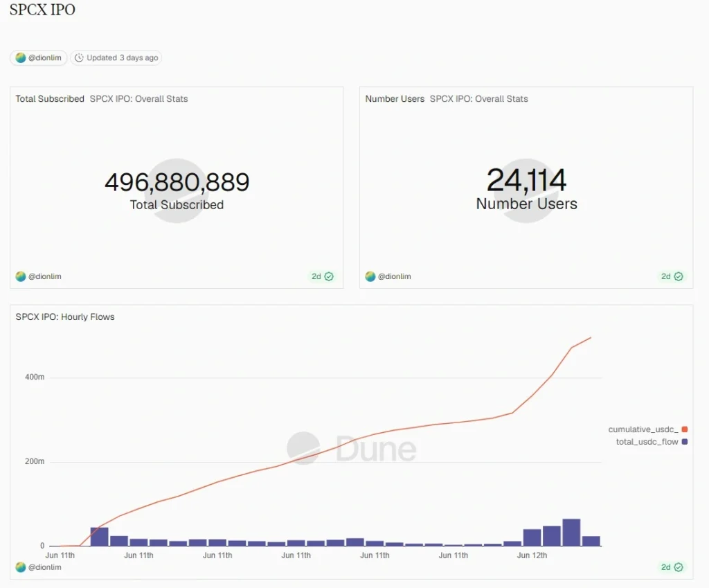This screenshot has width=709, height=588.
Task: Click the tallest purple bar on Jun 12th
Action: point(571,533)
